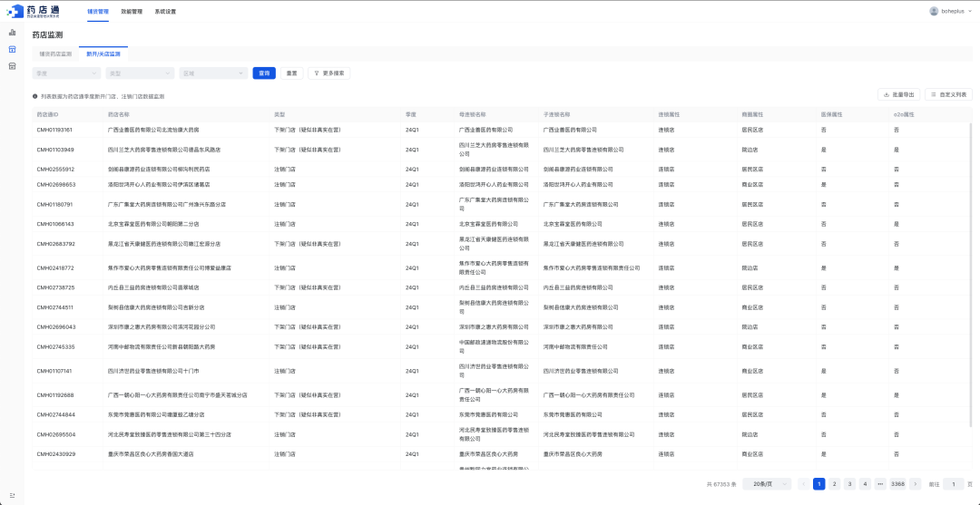
Task: Click the pagination ellipsis to jump pages
Action: [x=880, y=484]
